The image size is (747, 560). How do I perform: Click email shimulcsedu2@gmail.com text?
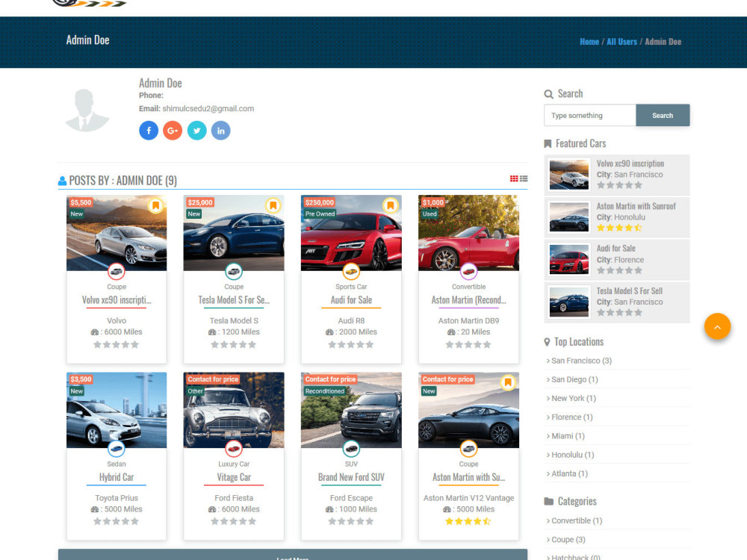(x=208, y=108)
